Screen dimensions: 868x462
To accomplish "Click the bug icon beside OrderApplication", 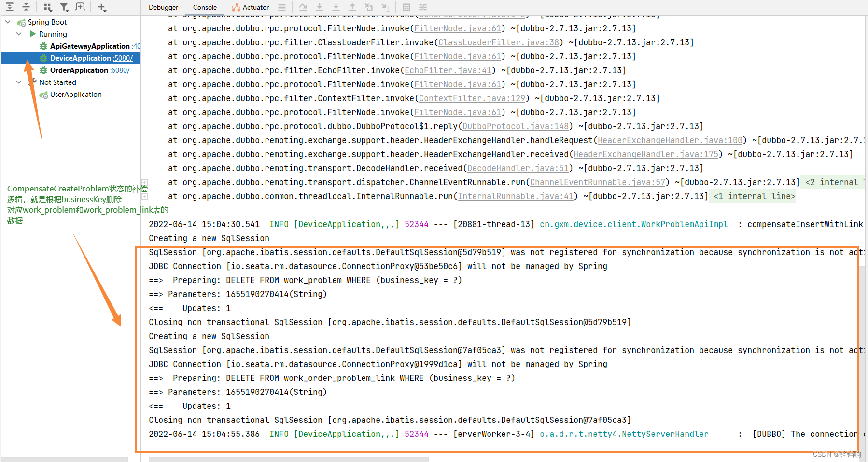I will (43, 70).
